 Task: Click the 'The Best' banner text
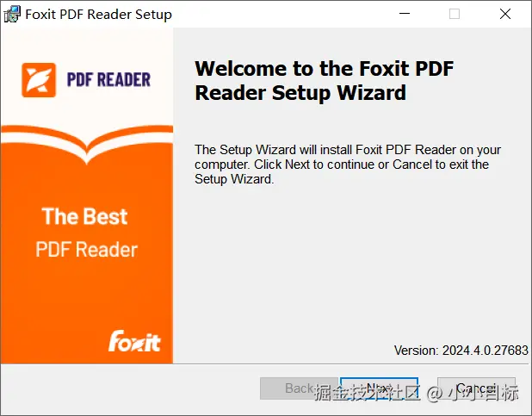pos(84,216)
